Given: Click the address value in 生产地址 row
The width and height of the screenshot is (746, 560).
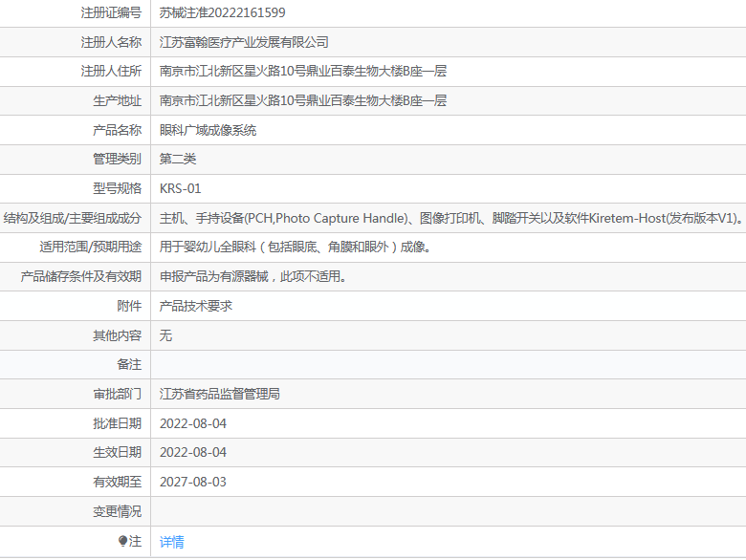Looking at the screenshot, I should (x=303, y=100).
